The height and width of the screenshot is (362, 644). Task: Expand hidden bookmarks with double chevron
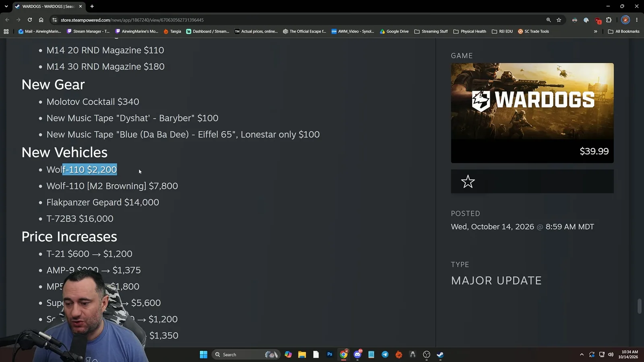pyautogui.click(x=595, y=31)
